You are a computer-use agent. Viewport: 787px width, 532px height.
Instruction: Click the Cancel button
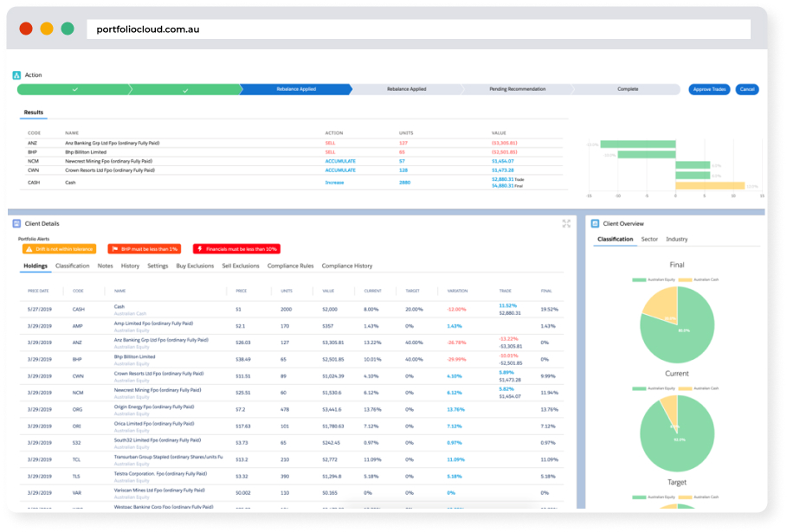tap(747, 89)
